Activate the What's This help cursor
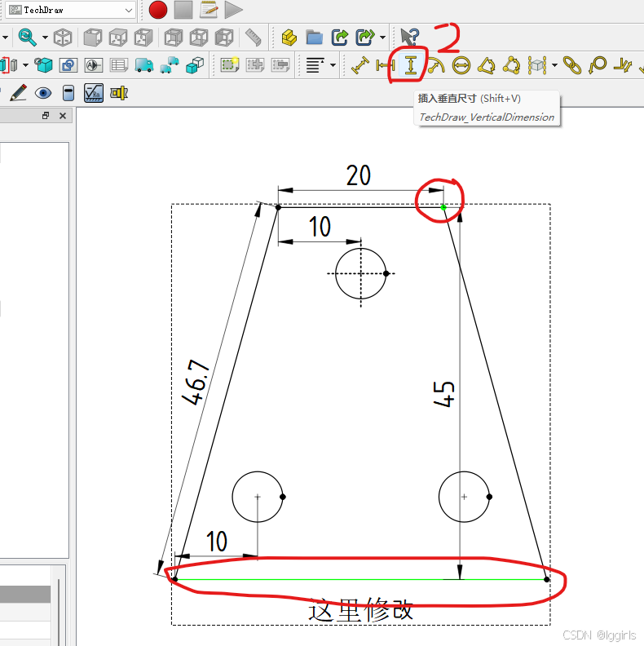 pos(410,38)
